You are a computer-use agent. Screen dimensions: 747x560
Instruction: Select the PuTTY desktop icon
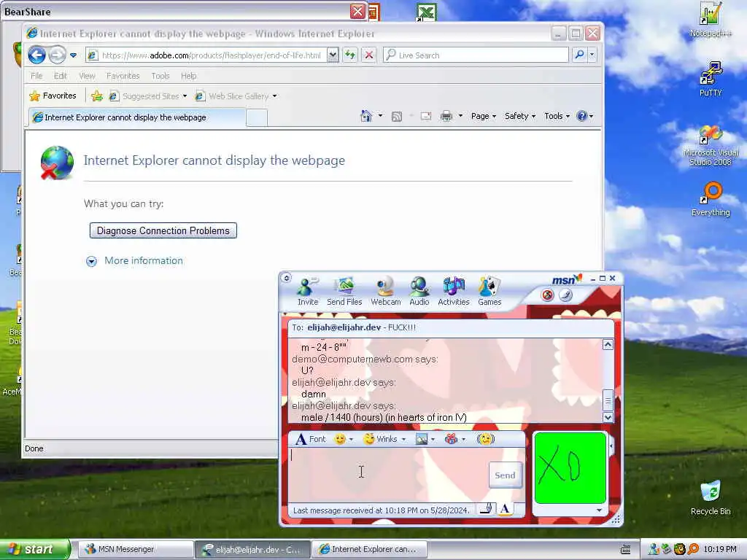point(711,79)
